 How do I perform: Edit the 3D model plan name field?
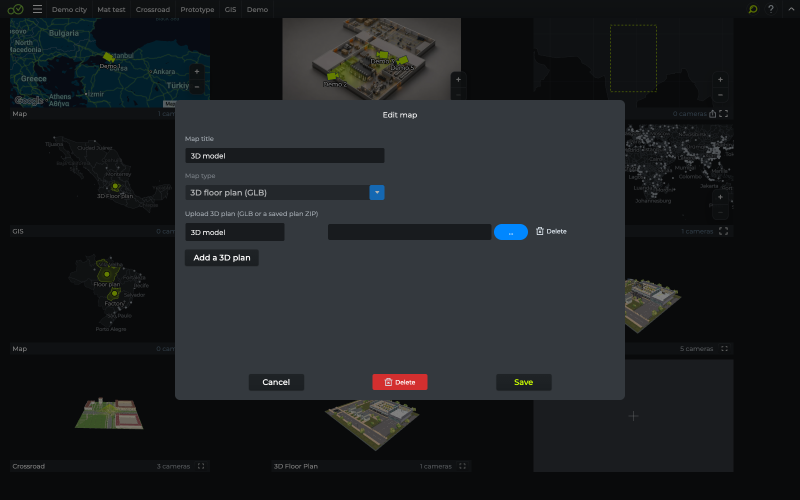coord(235,232)
